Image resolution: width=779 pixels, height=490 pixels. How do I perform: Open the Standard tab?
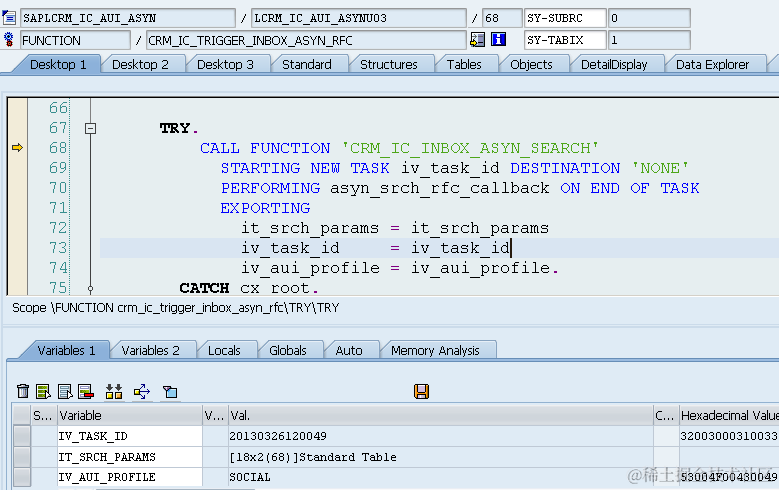307,65
